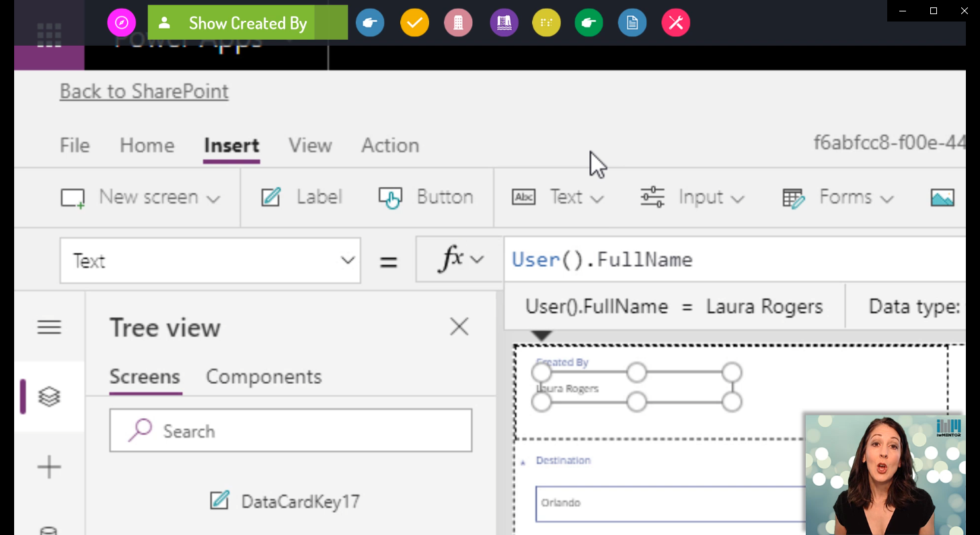Viewport: 980px width, 535px height.
Task: Switch to the View tab
Action: (x=311, y=145)
